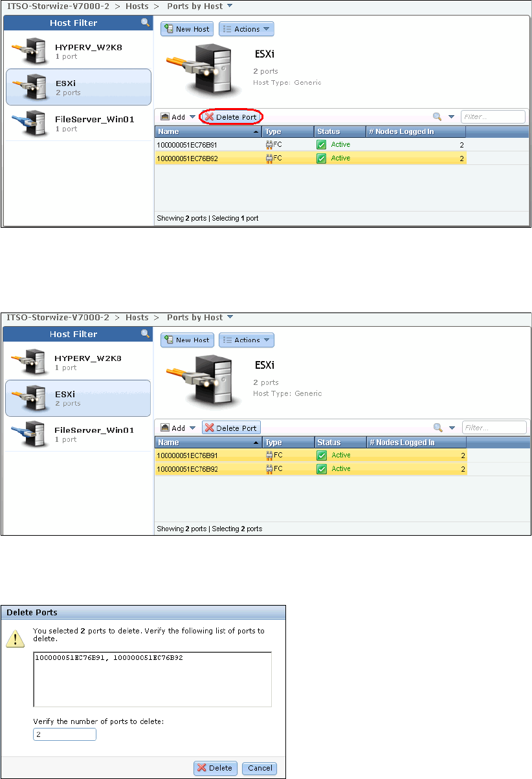532x779 pixels.
Task: Open Actions dropdown in upper panel
Action: (x=247, y=29)
